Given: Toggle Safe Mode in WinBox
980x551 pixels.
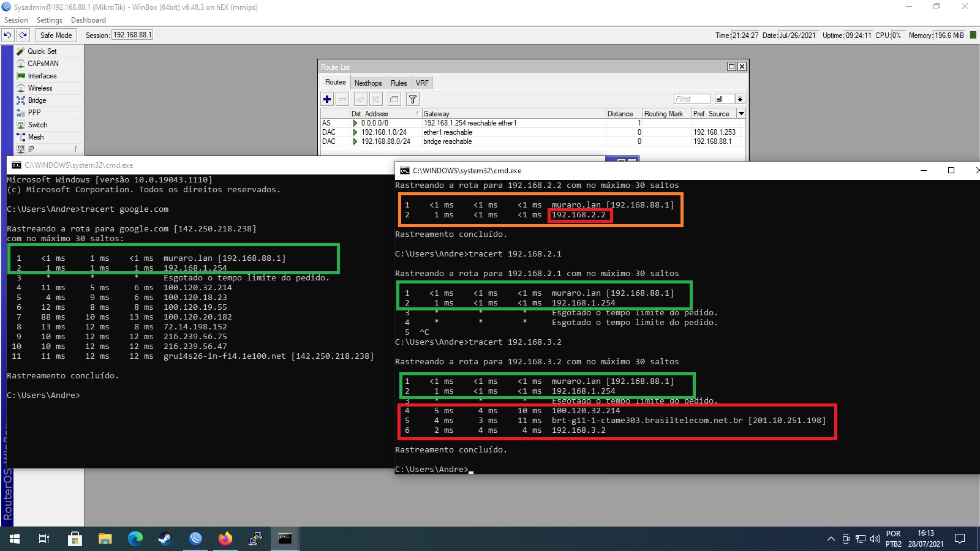Looking at the screenshot, I should [56, 36].
